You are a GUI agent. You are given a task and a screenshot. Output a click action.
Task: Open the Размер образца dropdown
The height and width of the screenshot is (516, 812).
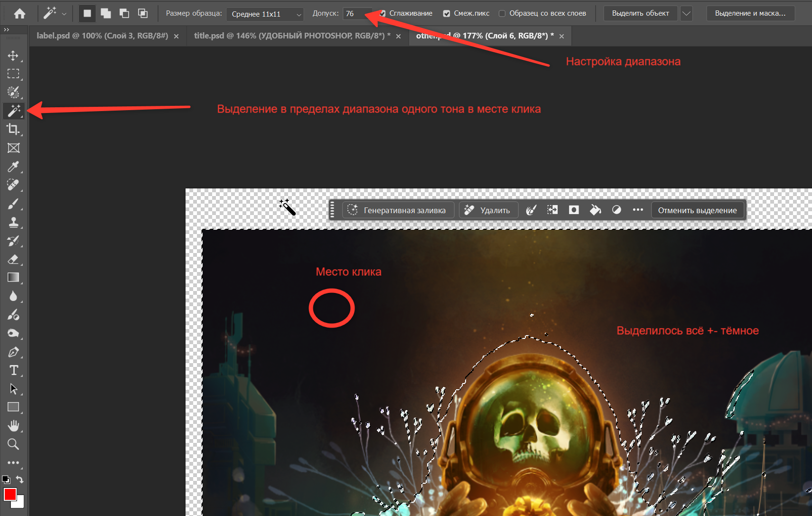coord(265,14)
